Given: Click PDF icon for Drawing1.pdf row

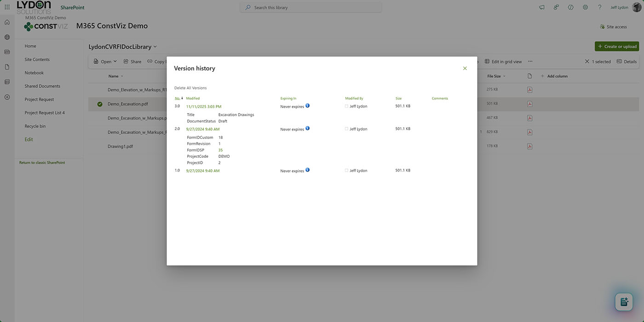Looking at the screenshot, I should click(529, 146).
